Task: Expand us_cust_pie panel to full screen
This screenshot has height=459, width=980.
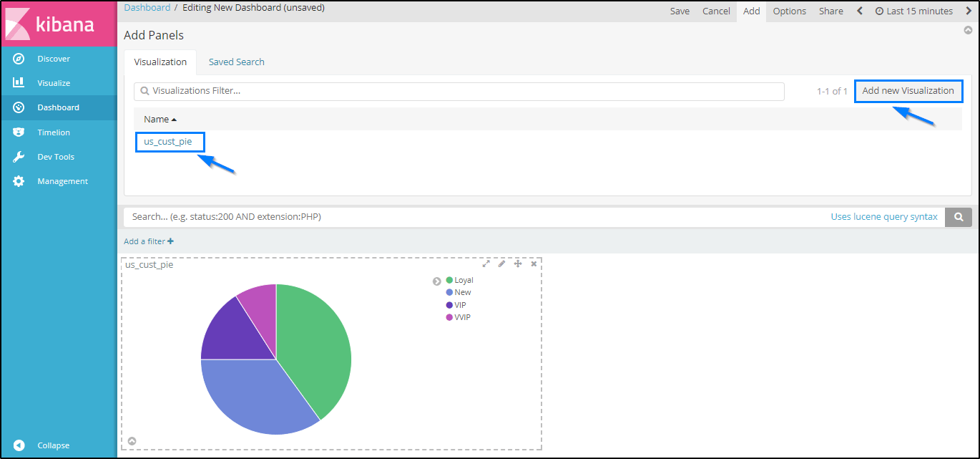Action: coord(486,264)
